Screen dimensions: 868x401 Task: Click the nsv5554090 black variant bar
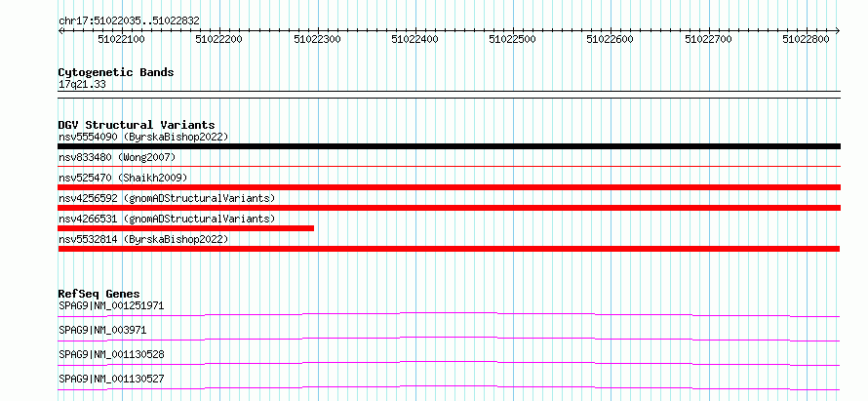[449, 146]
